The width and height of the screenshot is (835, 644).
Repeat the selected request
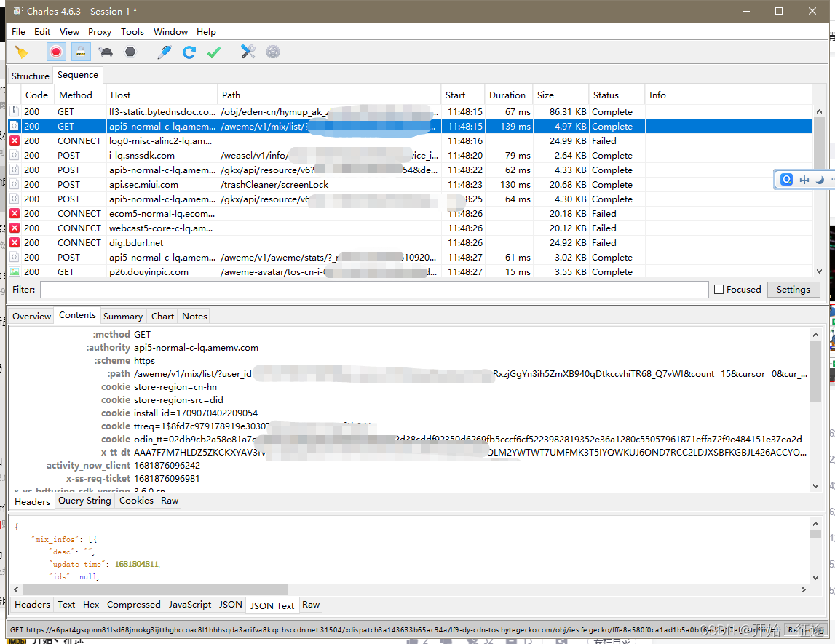click(189, 52)
